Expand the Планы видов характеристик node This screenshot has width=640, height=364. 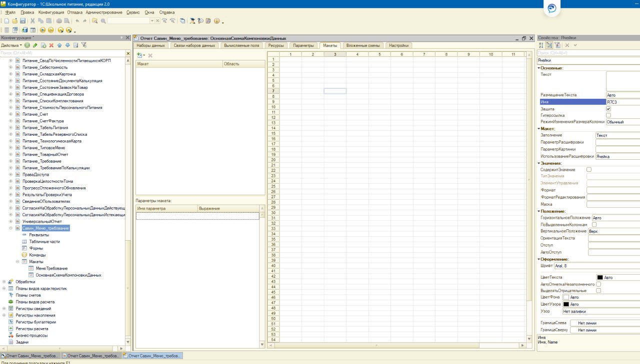[x=4, y=289]
